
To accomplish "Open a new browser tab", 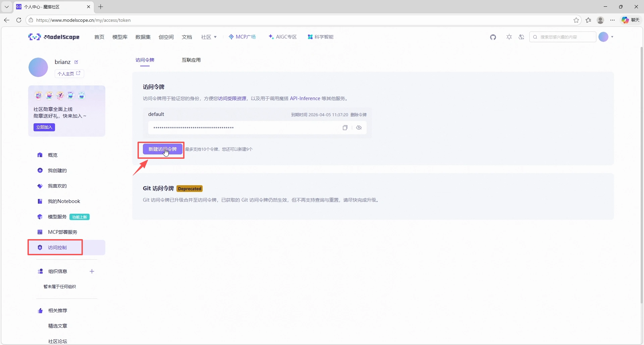I will (x=101, y=7).
